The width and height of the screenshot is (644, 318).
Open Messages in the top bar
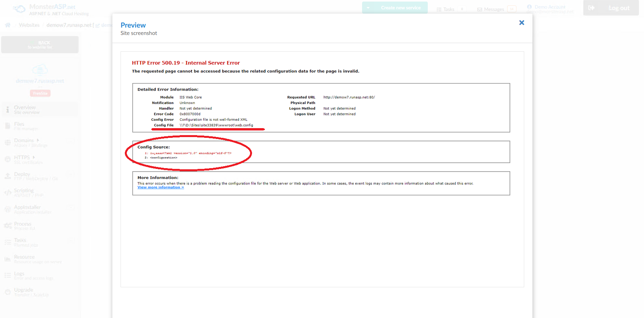[493, 9]
